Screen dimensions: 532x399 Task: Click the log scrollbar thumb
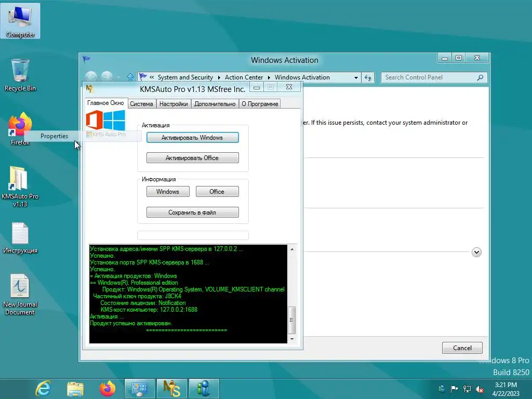click(292, 320)
